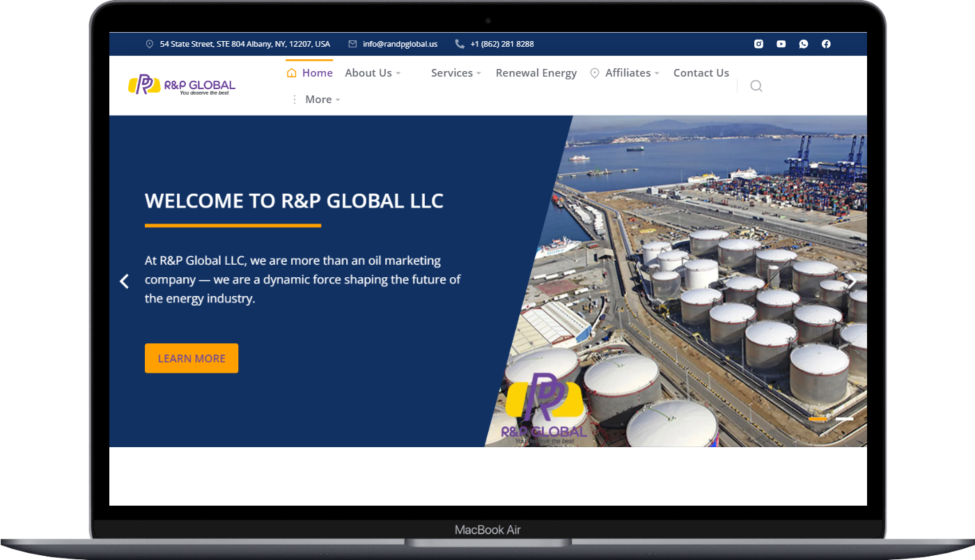975x560 pixels.
Task: Select the second white slide indicator
Action: [x=844, y=419]
